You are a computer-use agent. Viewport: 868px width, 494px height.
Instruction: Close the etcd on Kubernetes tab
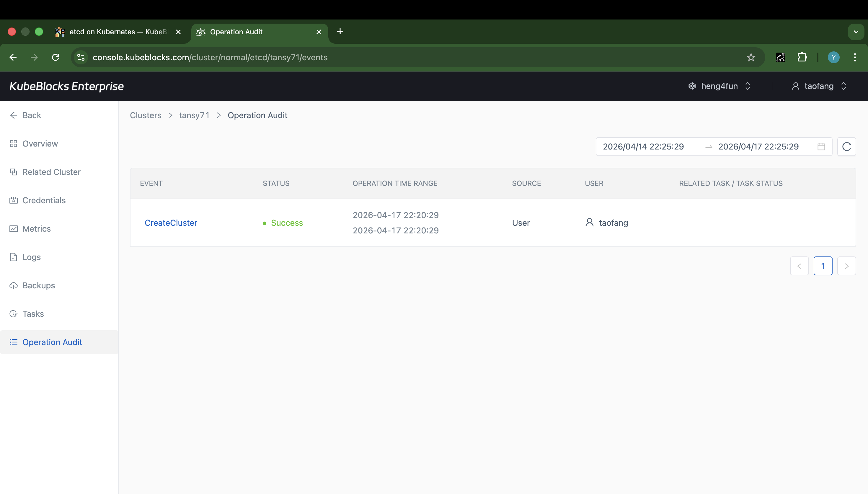[178, 32]
